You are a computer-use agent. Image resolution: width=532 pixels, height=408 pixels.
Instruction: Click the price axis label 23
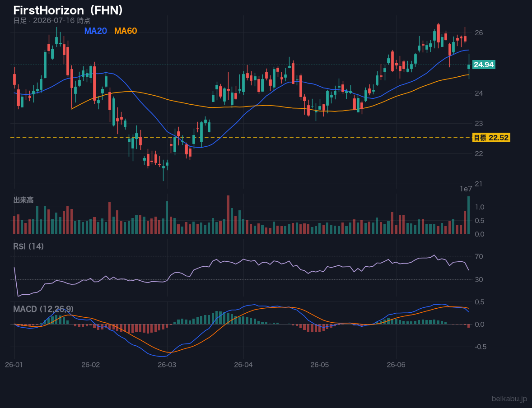point(479,124)
